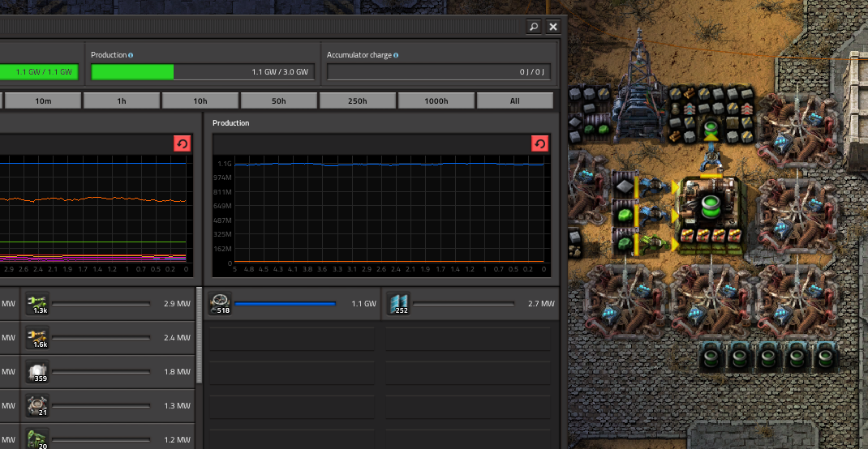This screenshot has height=449, width=868.
Task: Click the '1.1 GW' steam turbine value
Action: tap(363, 304)
